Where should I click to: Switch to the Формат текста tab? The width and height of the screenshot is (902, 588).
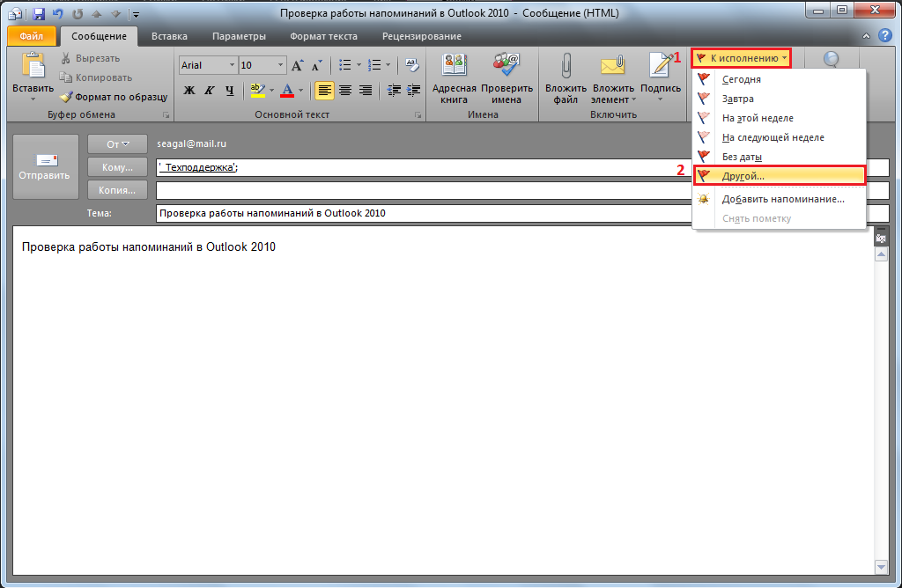pos(323,36)
